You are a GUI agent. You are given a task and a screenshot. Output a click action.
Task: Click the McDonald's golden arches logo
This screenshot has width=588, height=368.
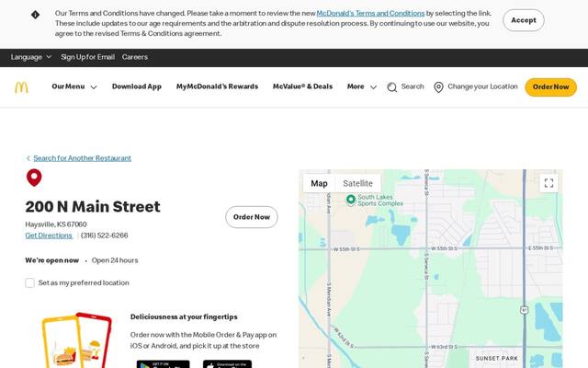pyautogui.click(x=21, y=87)
